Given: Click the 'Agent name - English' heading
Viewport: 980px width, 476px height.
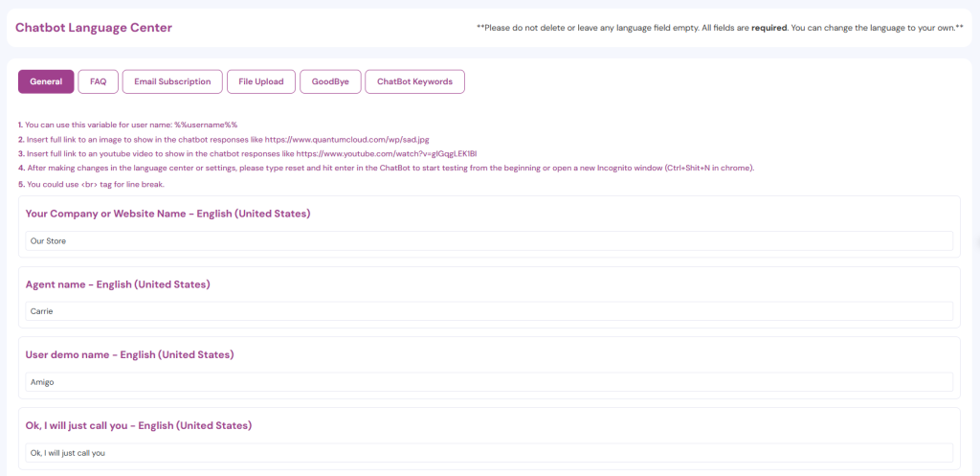Looking at the screenshot, I should click(118, 284).
